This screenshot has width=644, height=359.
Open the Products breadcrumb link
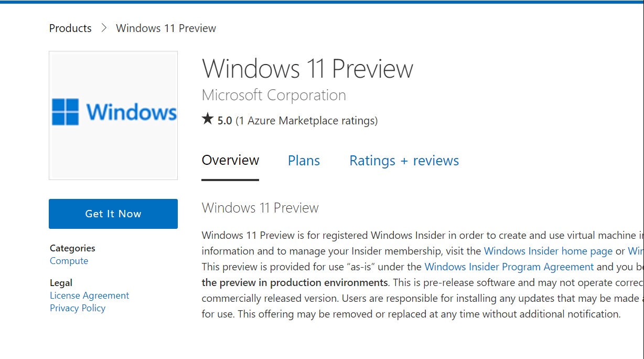coord(70,28)
